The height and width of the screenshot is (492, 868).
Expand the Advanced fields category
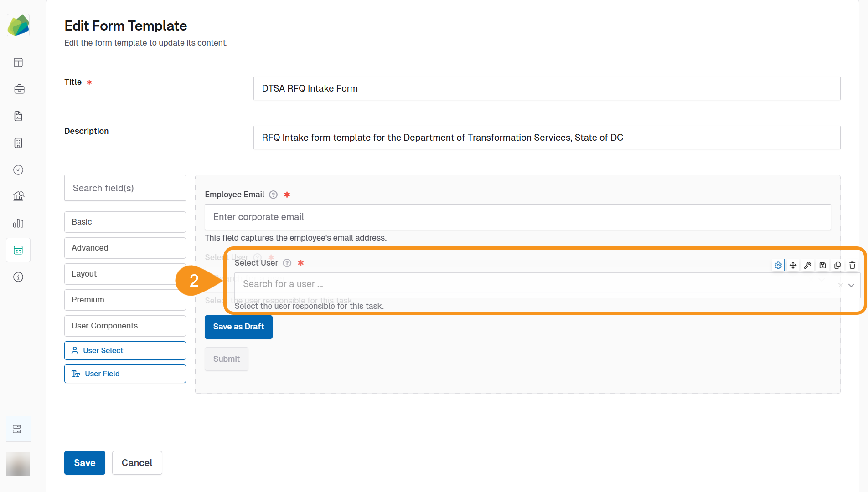click(x=125, y=248)
